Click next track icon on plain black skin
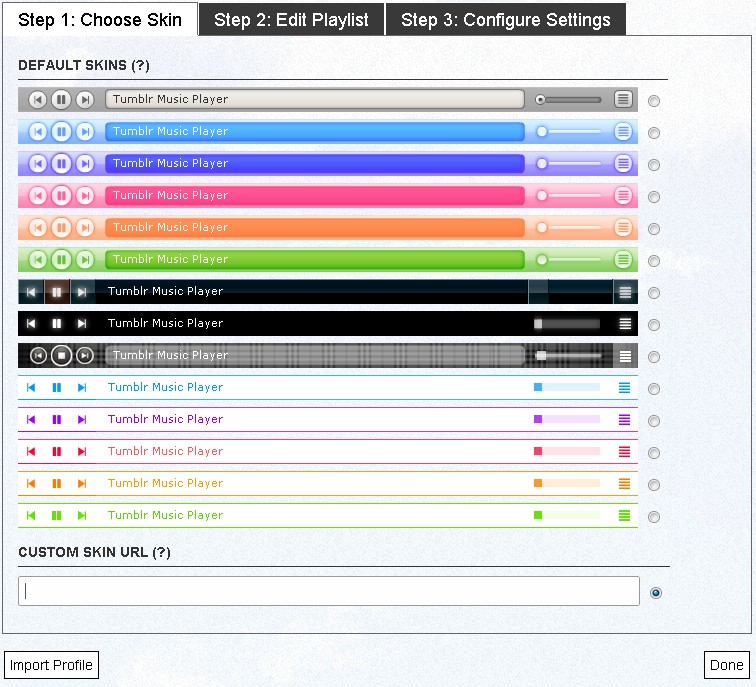 point(82,323)
